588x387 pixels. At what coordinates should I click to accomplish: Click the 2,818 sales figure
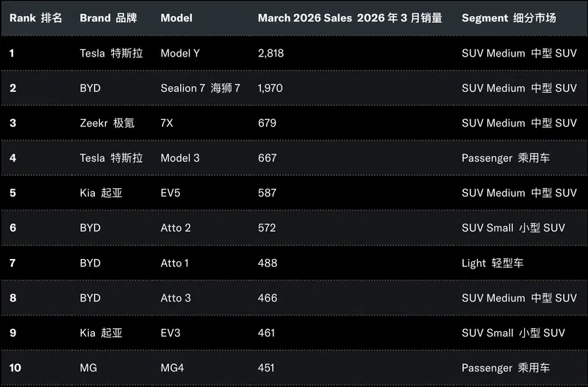270,53
